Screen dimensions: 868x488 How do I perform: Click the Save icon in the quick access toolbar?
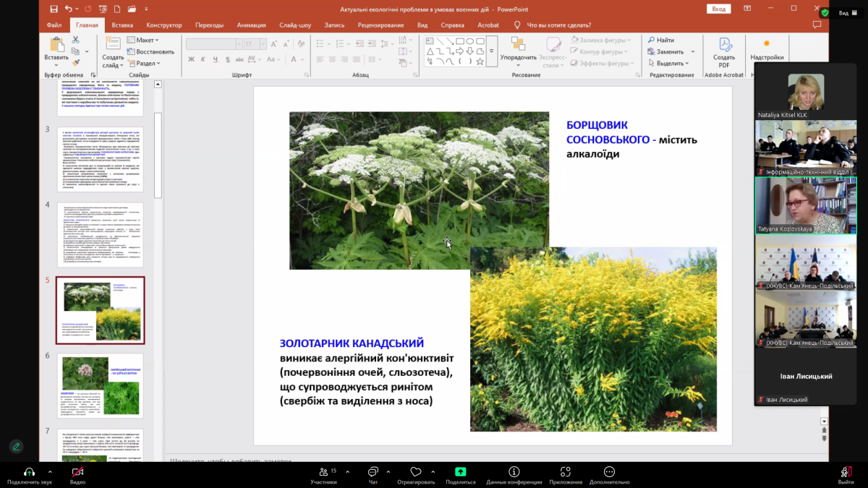tap(54, 9)
